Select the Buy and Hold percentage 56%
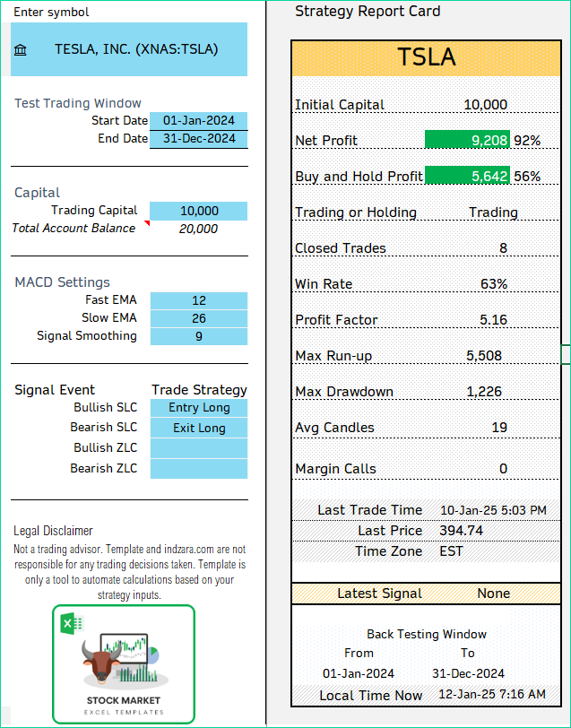 (527, 177)
